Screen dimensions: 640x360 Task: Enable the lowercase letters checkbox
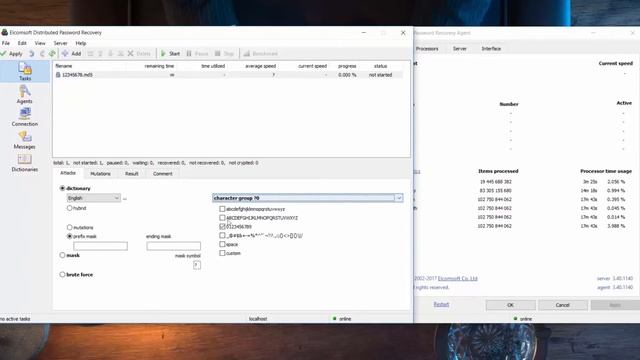pos(222,209)
